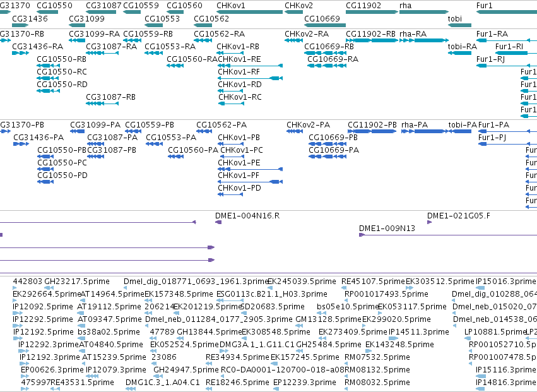Open transcript CHKov1-RF
Screen dimensions: 537x392
pyautogui.click(x=250, y=78)
